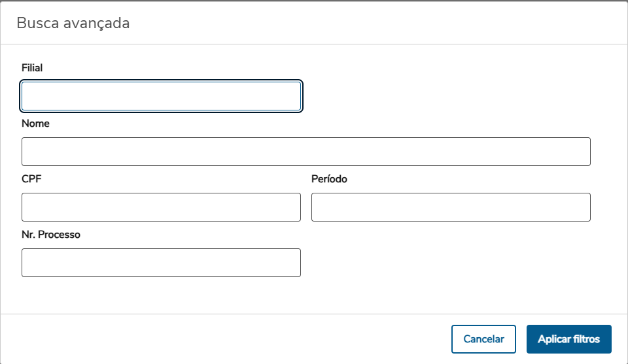628x364 pixels.
Task: Dismiss the dialog with Cancelar
Action: pos(483,339)
